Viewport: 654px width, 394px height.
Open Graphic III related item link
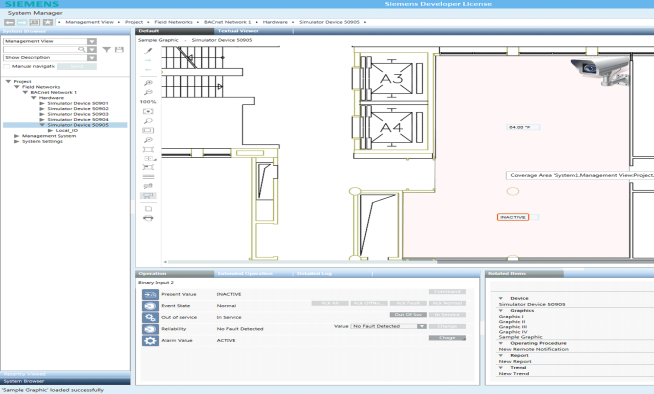tap(513, 327)
